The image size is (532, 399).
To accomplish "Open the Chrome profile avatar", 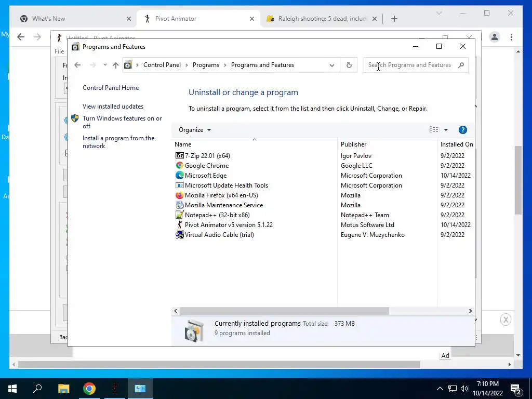I will [495, 37].
